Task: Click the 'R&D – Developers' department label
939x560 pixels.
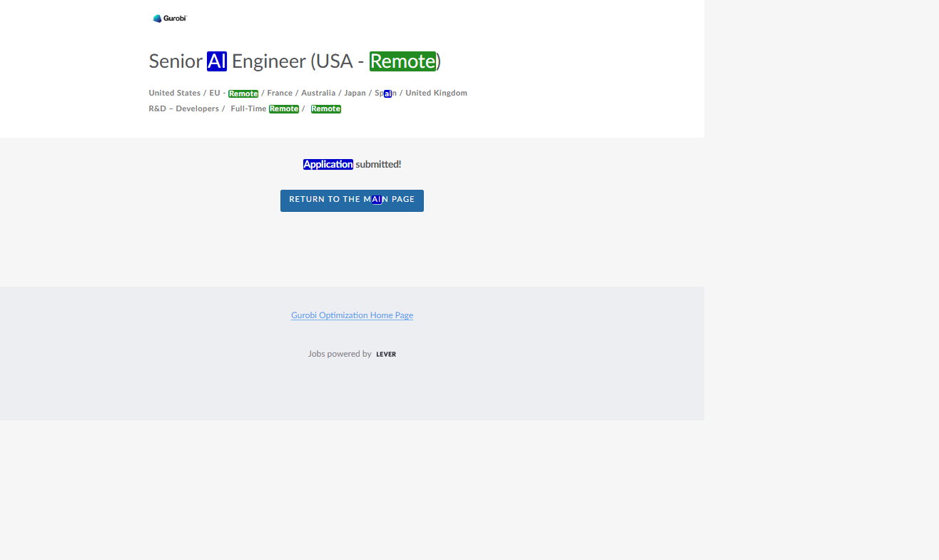Action: coord(183,109)
